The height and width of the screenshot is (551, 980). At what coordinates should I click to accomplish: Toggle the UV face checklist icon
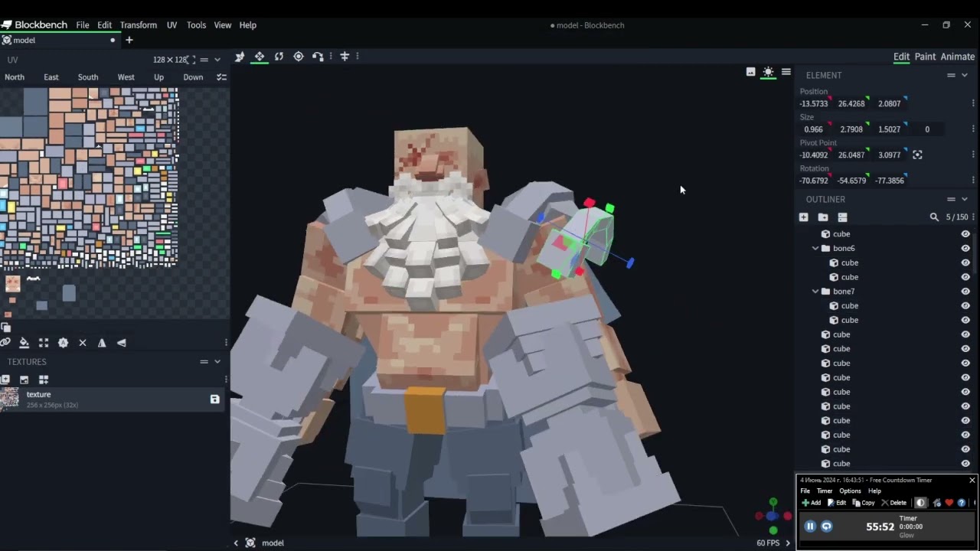tap(221, 77)
